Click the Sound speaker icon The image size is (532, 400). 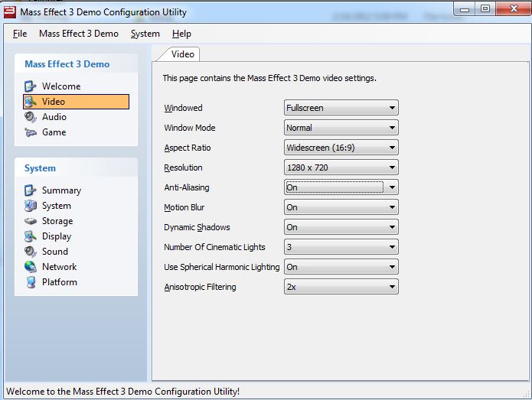(30, 252)
